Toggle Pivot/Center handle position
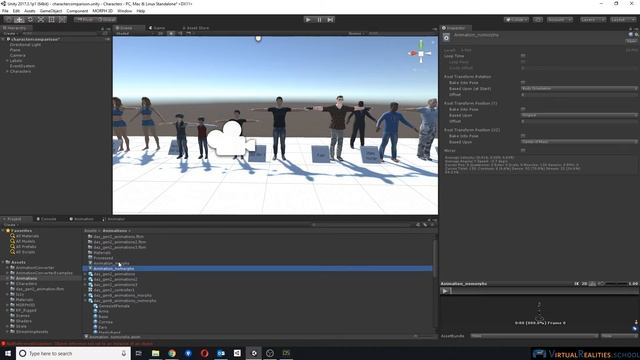 84,20
